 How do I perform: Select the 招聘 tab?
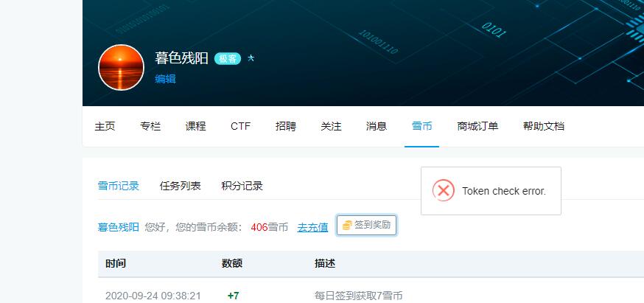pyautogui.click(x=286, y=126)
